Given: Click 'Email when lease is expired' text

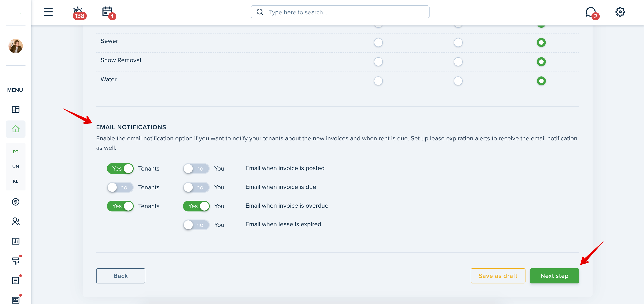Looking at the screenshot, I should point(283,224).
